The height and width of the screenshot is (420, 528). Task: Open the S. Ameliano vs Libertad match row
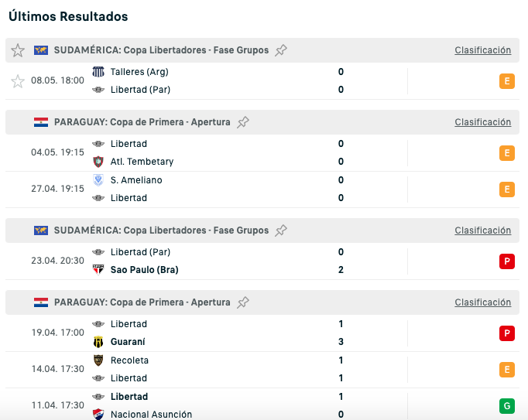coord(262,190)
